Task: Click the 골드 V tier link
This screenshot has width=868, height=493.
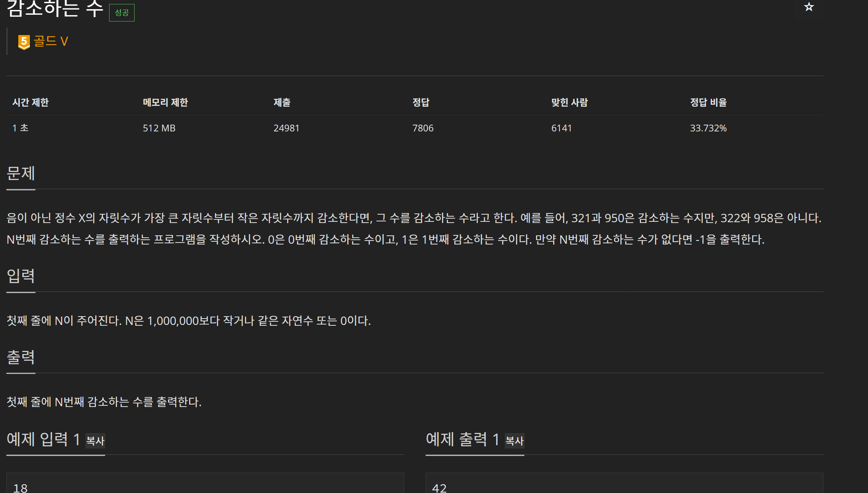Action: (x=51, y=41)
